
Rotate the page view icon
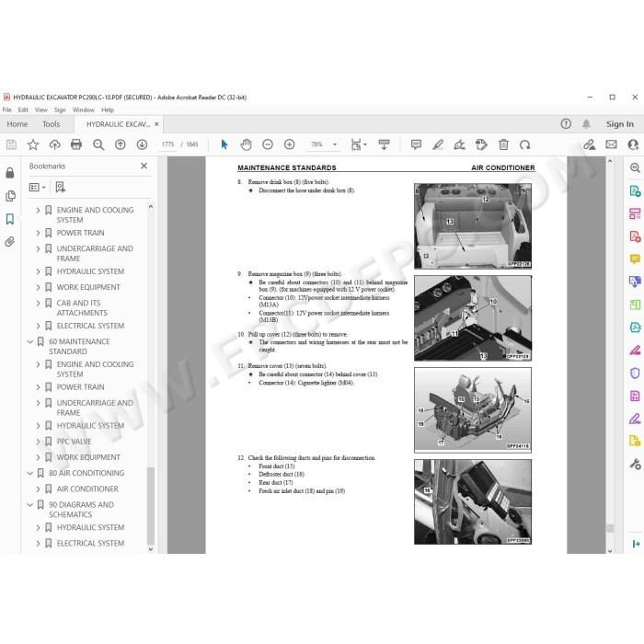point(525,144)
